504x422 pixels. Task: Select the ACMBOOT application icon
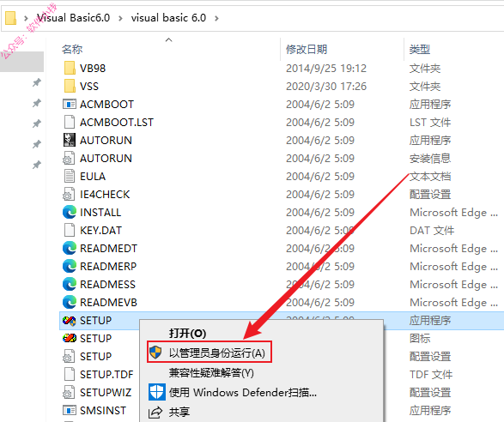[69, 104]
